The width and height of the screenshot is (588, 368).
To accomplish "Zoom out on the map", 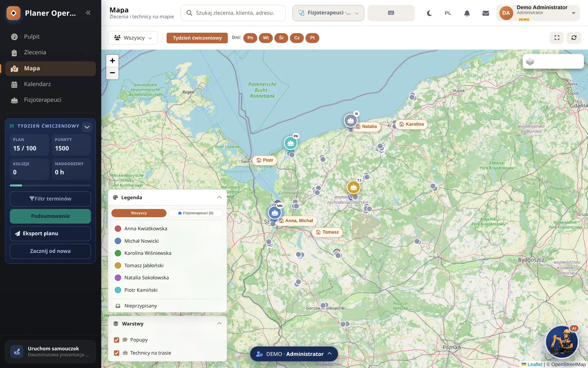I will tap(112, 73).
